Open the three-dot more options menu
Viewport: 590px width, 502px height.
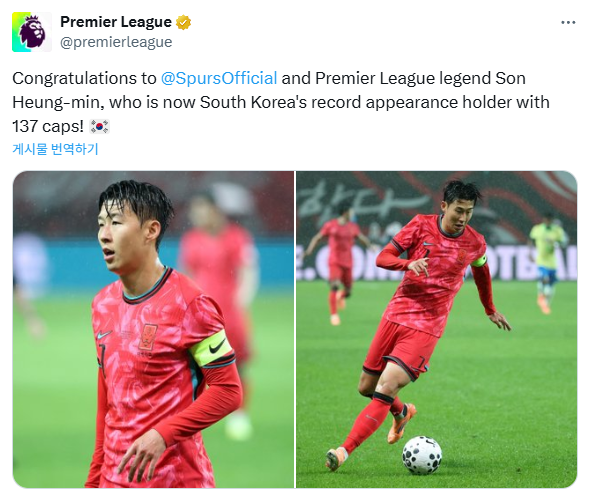click(568, 23)
